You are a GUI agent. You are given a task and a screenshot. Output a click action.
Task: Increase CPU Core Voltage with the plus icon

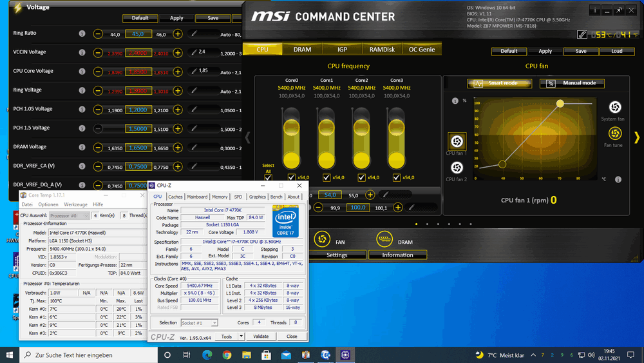click(x=178, y=72)
